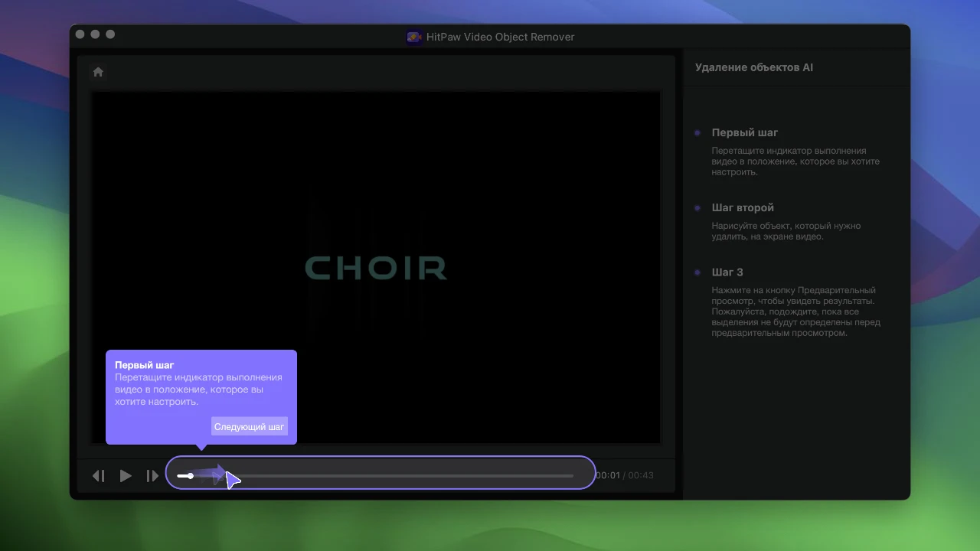Select the Шаг второй heading
Screen dimensions: 980x551
pos(742,207)
